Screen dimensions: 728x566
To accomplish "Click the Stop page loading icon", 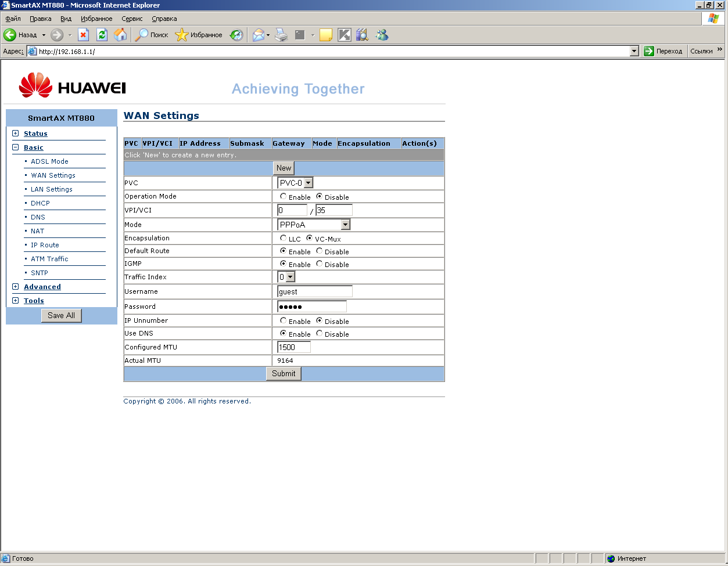I will tap(83, 35).
